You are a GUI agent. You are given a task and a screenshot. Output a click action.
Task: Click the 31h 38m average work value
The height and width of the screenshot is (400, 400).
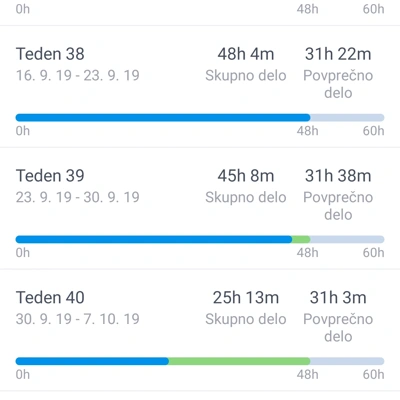(x=338, y=176)
